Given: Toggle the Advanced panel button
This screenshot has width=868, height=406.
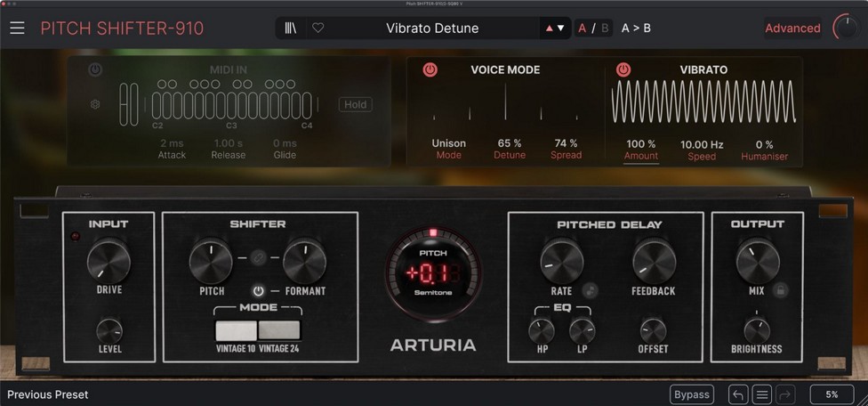Looking at the screenshot, I should click(792, 28).
